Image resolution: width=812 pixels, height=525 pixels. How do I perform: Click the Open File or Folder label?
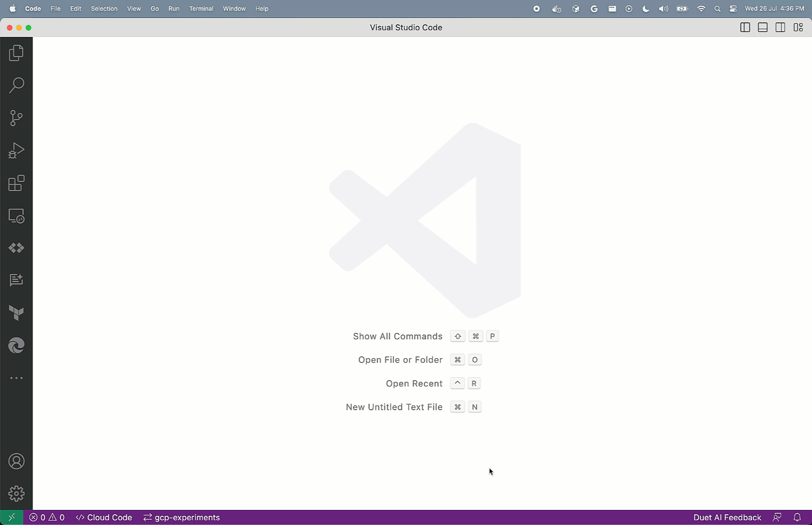coord(400,360)
